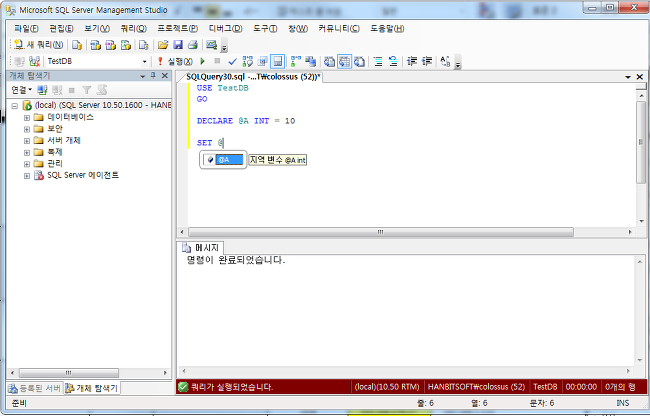Viewport: 650px width, 416px height.
Task: Click the '쿼리가 실행되었습니다.' status text
Action: 231,387
